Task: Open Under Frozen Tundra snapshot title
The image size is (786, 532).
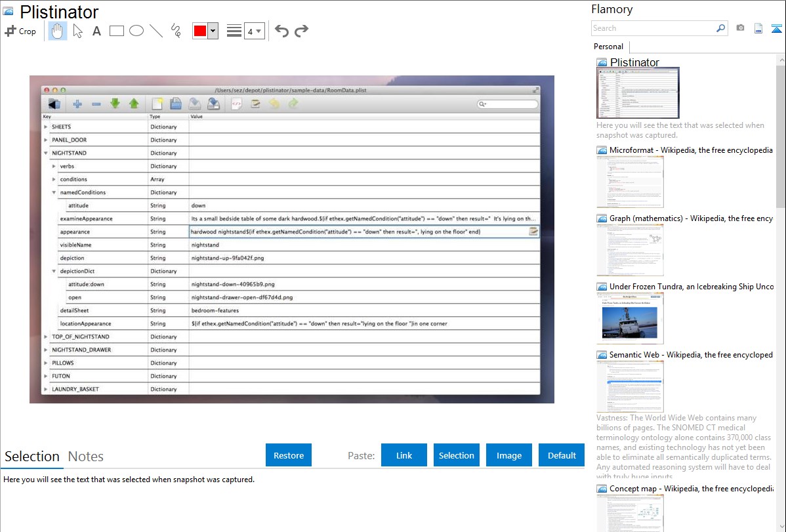Action: click(692, 286)
